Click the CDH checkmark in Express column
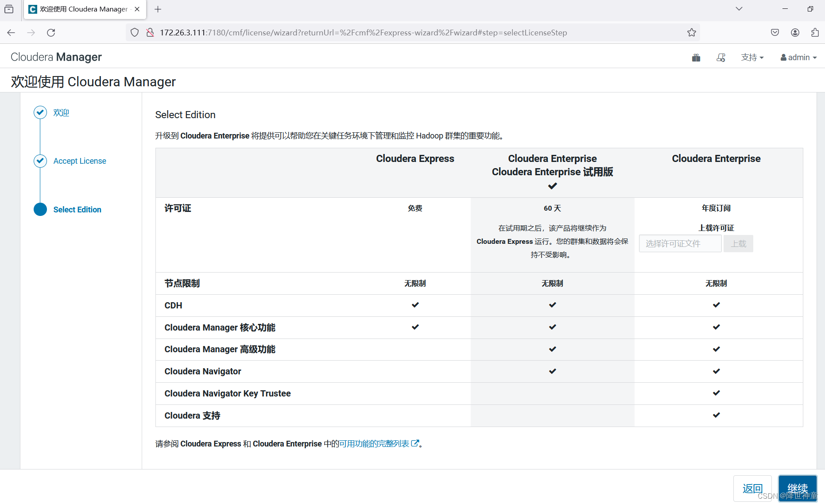Screen dimensions: 825x504 click(x=415, y=305)
